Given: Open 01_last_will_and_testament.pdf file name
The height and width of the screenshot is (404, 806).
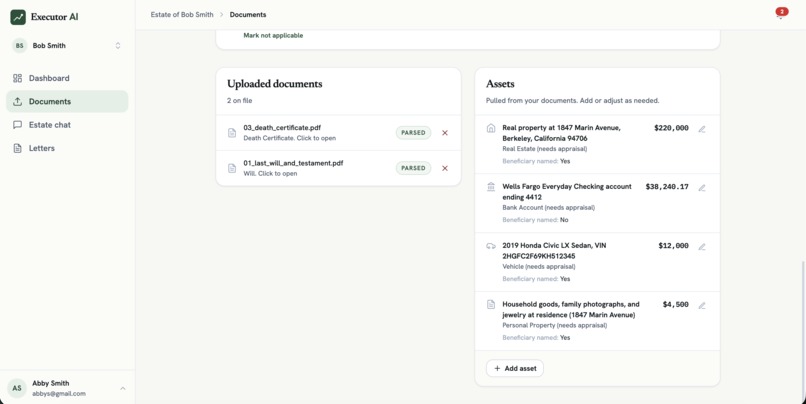Looking at the screenshot, I should tap(293, 163).
